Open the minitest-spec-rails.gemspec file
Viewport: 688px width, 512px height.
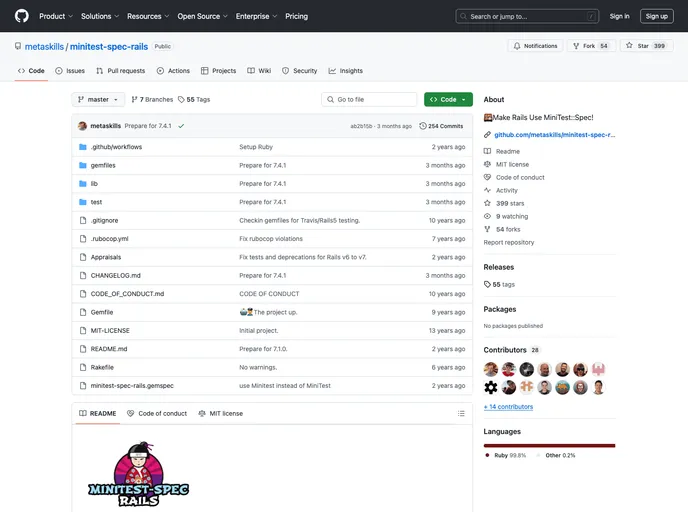point(132,386)
